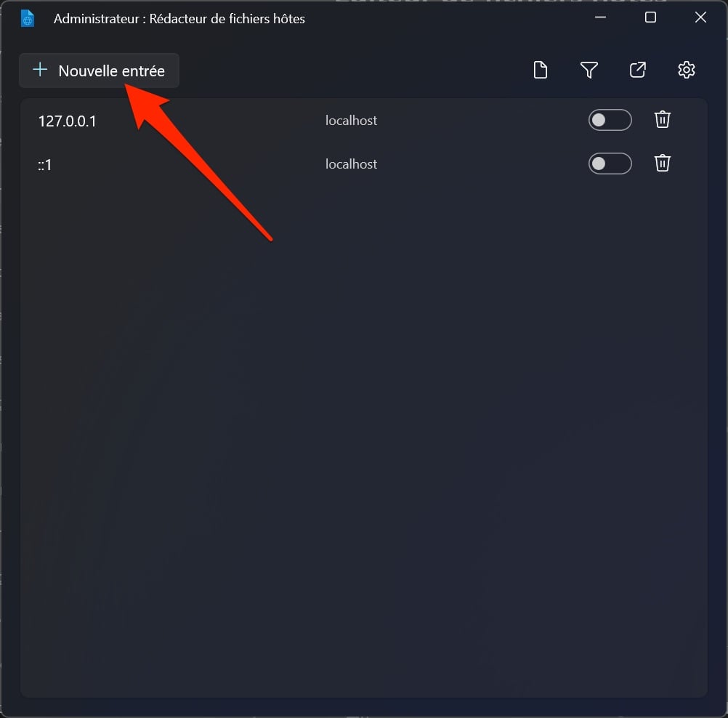The width and height of the screenshot is (728, 718).
Task: Click the hosts editor app icon in title bar
Action: (x=28, y=19)
